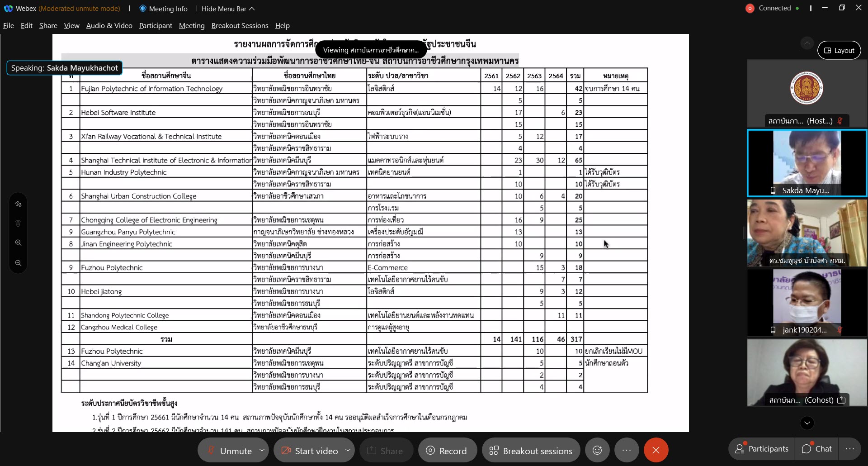Open the Chat panel
868x466 pixels.
(x=817, y=449)
